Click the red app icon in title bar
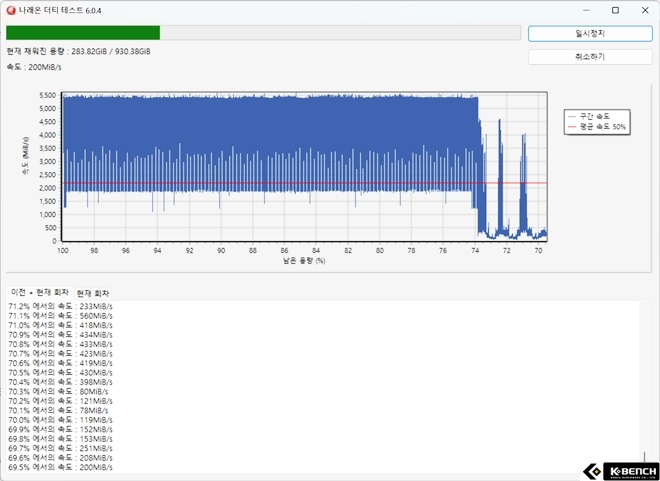The image size is (660, 481). pos(12,10)
